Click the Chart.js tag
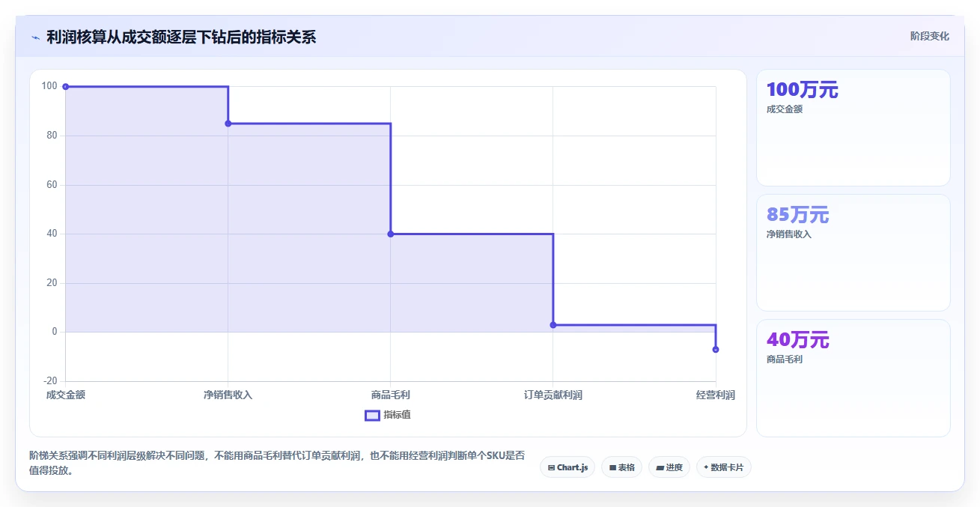Viewport: 980px width, 507px height. pyautogui.click(x=567, y=467)
